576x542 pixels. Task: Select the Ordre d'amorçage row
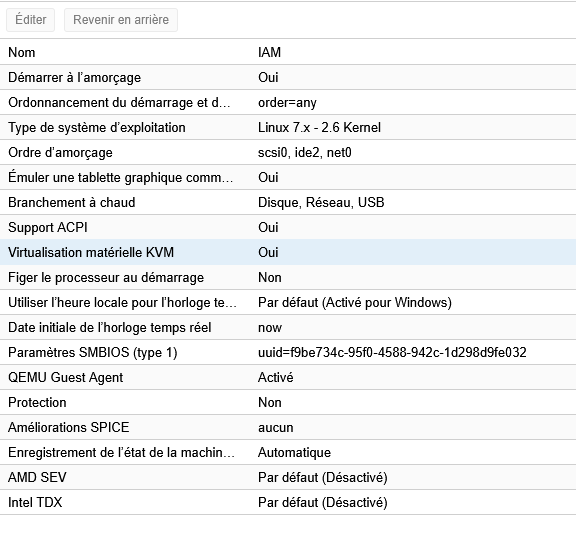pos(288,152)
